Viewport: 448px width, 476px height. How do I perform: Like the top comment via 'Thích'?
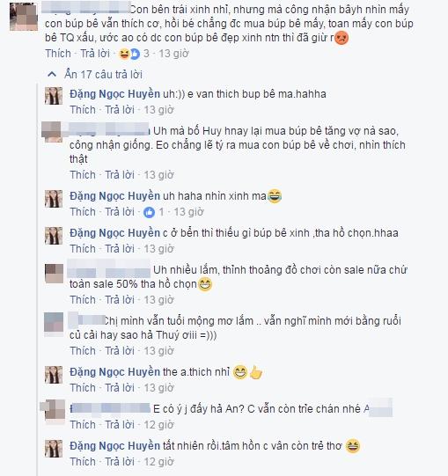tap(58, 54)
